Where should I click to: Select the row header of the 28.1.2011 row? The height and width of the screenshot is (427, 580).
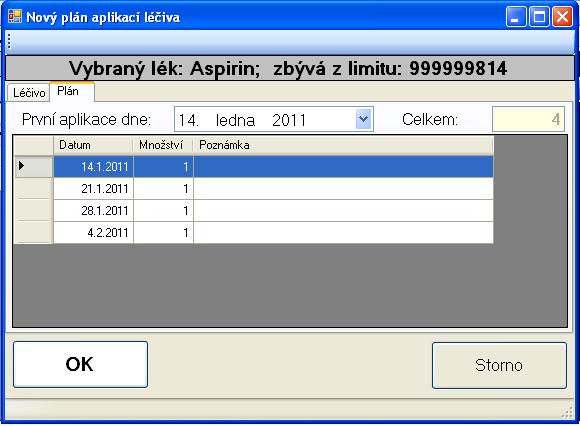(x=33, y=211)
